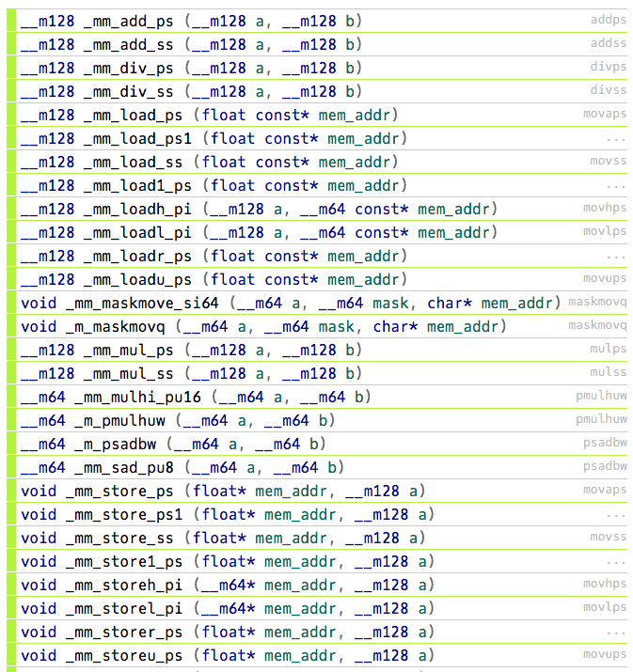Image resolution: width=633 pixels, height=672 pixels.
Task: Open the _mm_add_ss intrinsic entry
Action: click(317, 44)
